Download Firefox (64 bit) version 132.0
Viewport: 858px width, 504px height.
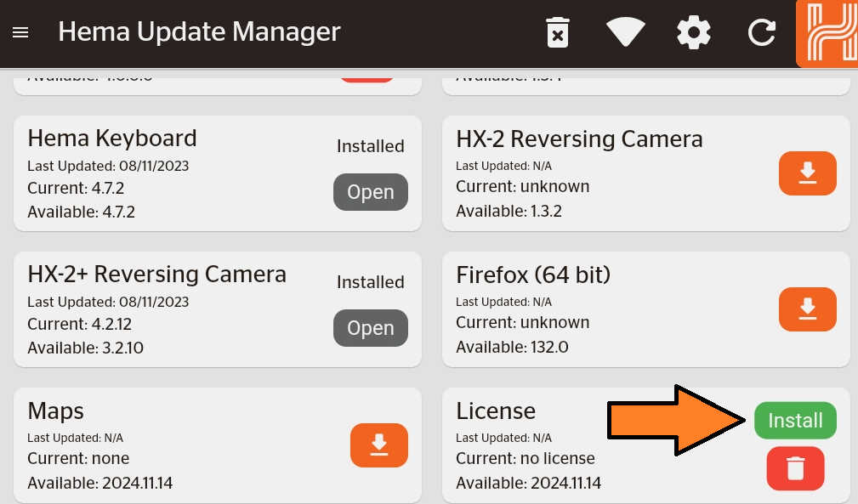coord(807,309)
